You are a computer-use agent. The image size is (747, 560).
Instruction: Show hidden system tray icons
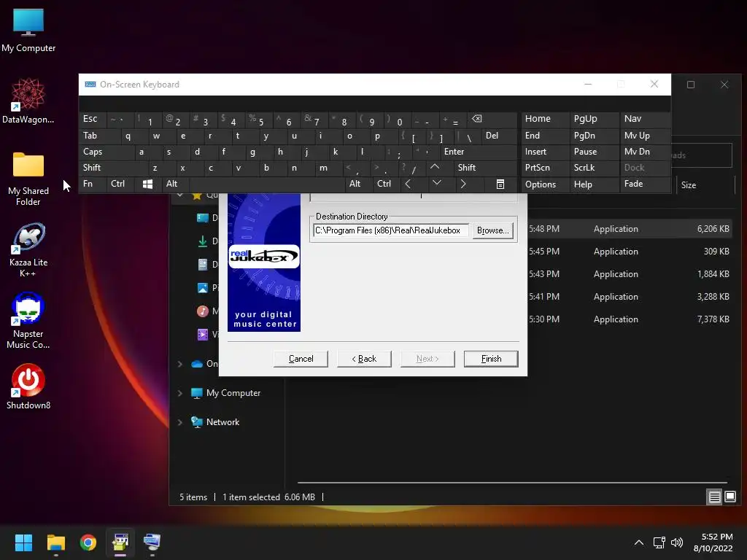(x=639, y=542)
